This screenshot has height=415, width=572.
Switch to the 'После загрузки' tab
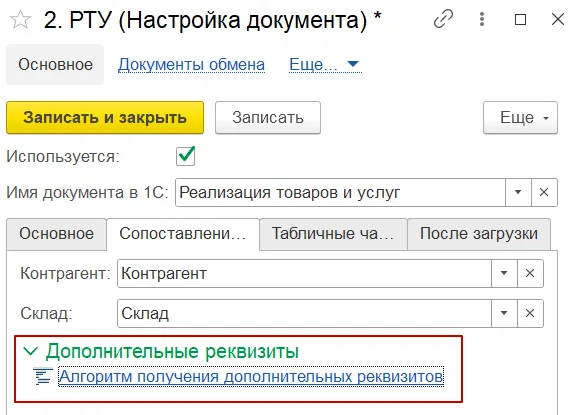pyautogui.click(x=479, y=234)
